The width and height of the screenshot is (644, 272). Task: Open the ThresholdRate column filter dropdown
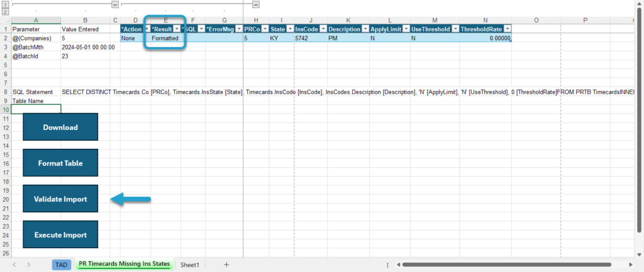508,29
